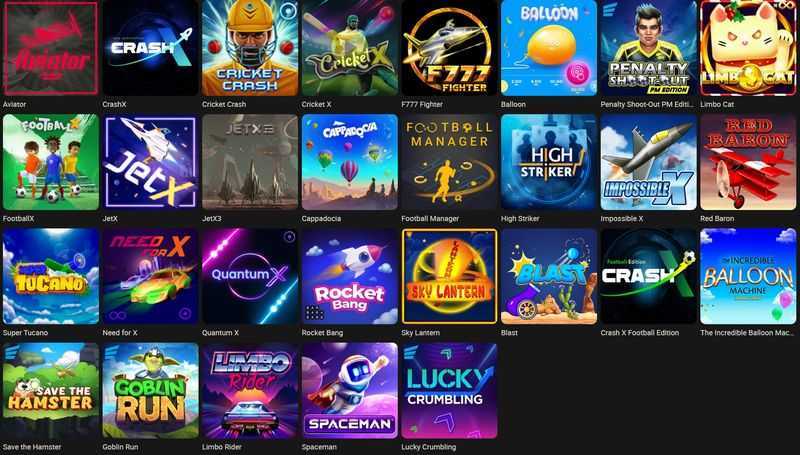Viewport: 800px width, 455px height.
Task: Click the Football Manager title link
Action: click(430, 218)
